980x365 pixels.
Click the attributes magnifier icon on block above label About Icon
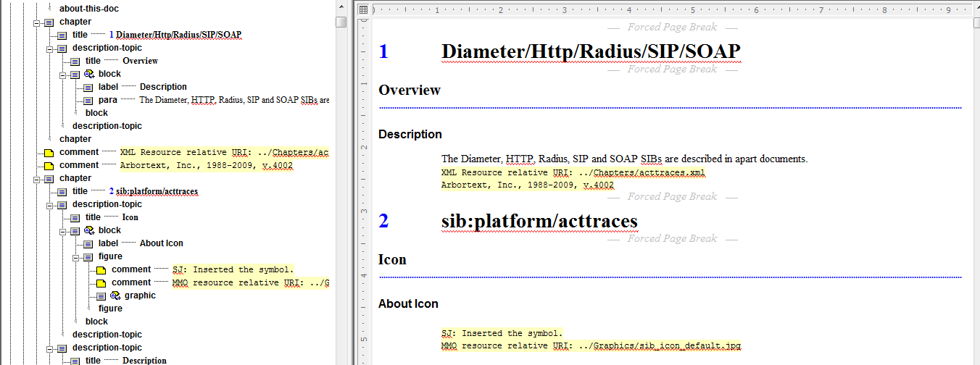[89, 230]
